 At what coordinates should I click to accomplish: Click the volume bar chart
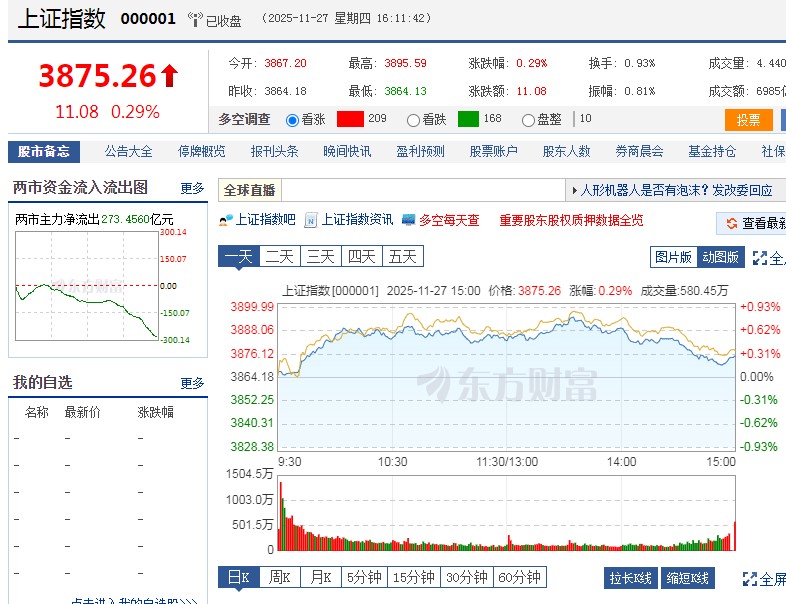(x=506, y=514)
